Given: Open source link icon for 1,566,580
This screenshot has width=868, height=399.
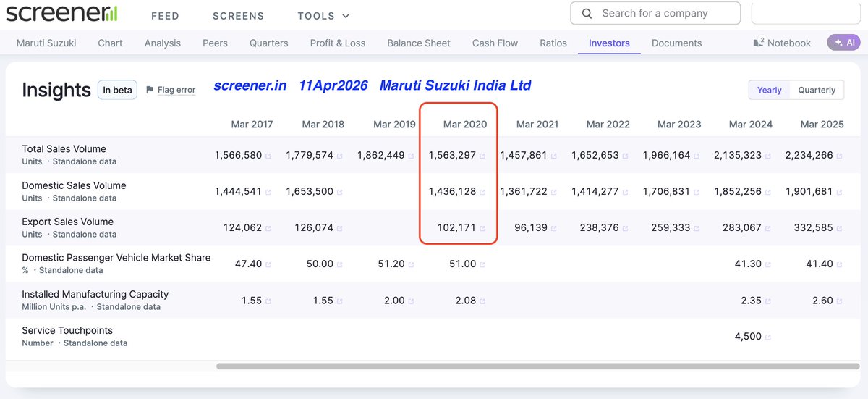Looking at the screenshot, I should click(268, 156).
